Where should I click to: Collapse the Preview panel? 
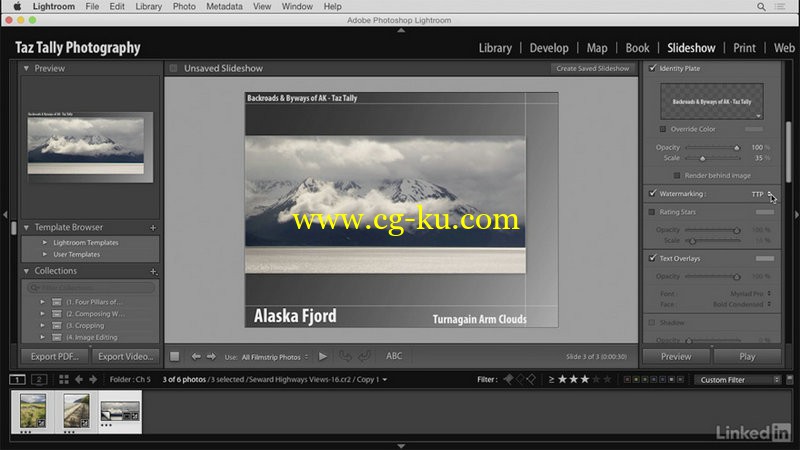click(26, 68)
